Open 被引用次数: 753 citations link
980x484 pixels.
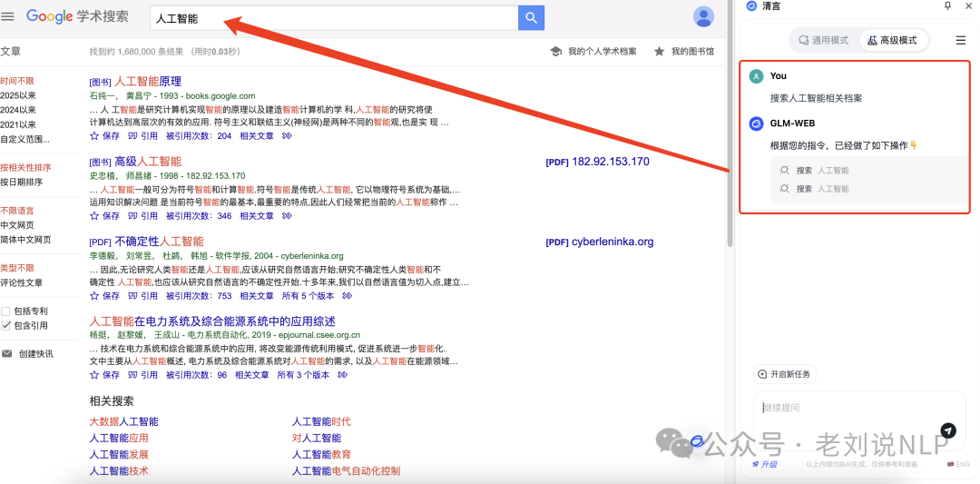point(199,296)
